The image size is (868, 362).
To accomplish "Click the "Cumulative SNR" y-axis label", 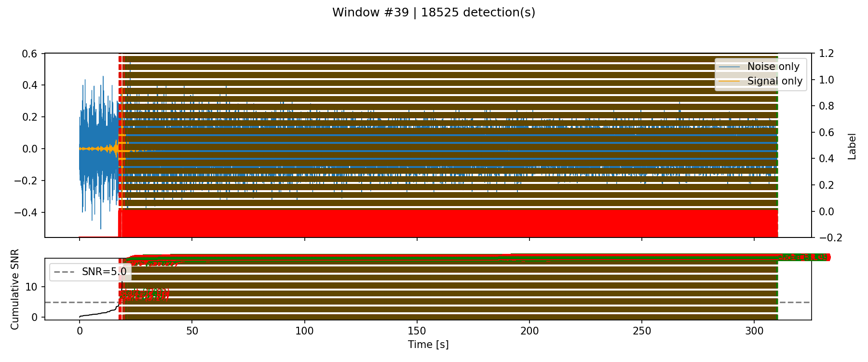I will point(15,289).
